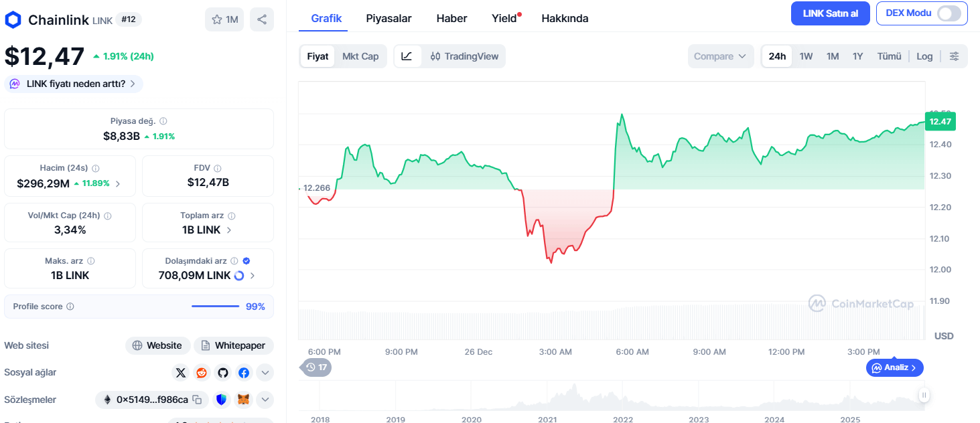Viewport: 980px width, 423px height.
Task: Click the Analiz button on chart
Action: (x=895, y=367)
